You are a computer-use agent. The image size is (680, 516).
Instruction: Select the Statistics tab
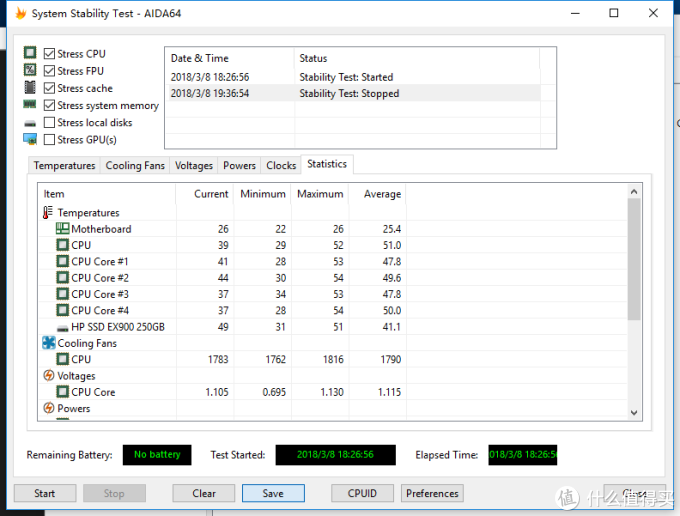pyautogui.click(x=327, y=164)
